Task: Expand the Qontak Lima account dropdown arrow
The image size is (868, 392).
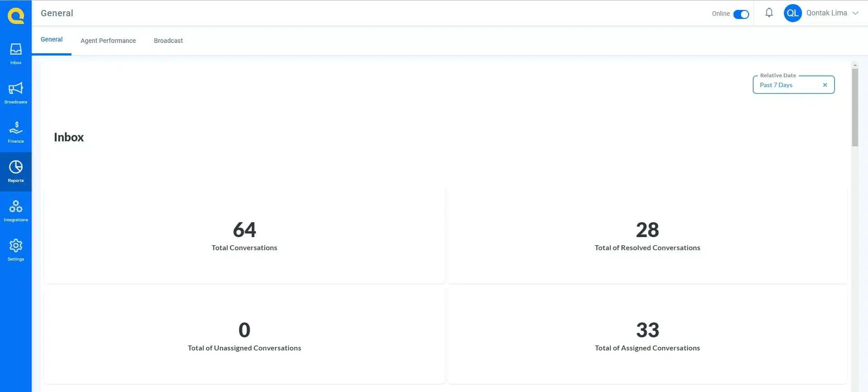Action: pos(855,13)
